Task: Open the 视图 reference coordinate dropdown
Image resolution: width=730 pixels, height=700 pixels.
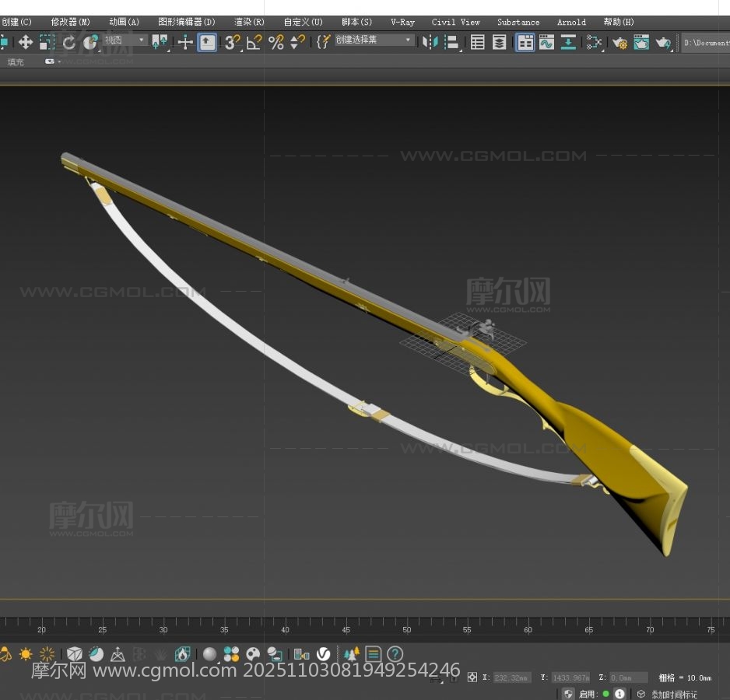Action: point(125,40)
